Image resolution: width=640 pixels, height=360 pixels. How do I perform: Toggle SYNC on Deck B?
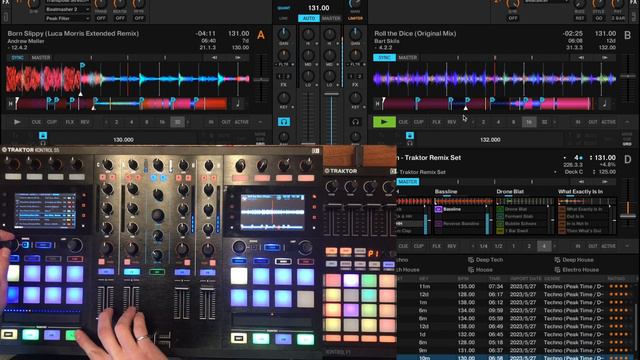tap(384, 58)
